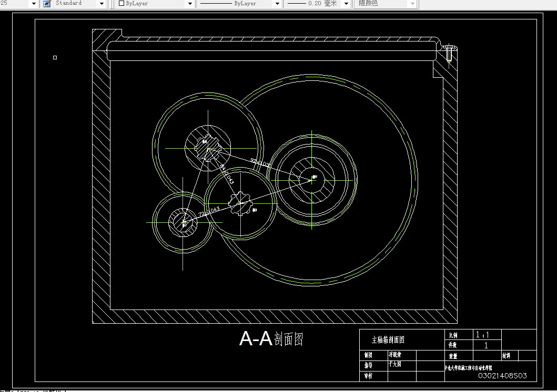Select the 92±0.03 center distance dimension
The height and width of the screenshot is (392, 557).
click(x=260, y=163)
